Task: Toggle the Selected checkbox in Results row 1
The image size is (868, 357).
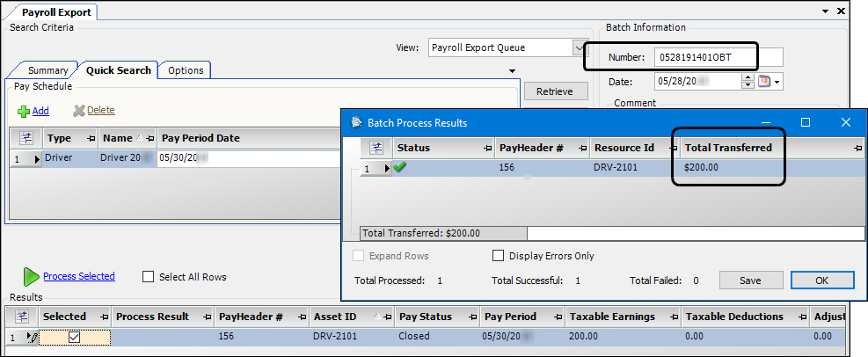Action: point(74,337)
